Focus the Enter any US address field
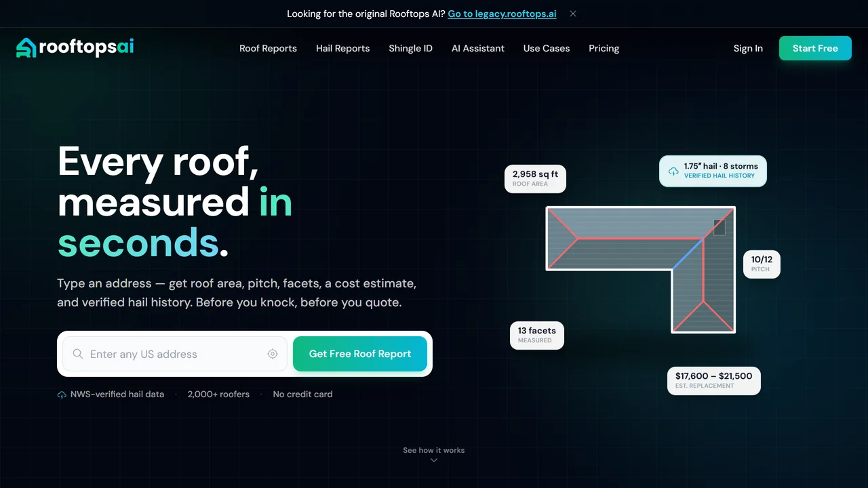 click(x=175, y=354)
